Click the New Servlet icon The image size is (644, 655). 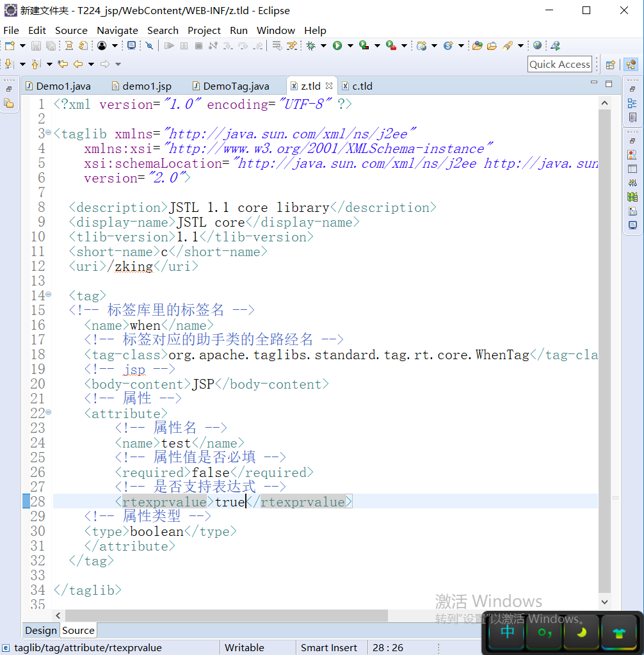[448, 45]
